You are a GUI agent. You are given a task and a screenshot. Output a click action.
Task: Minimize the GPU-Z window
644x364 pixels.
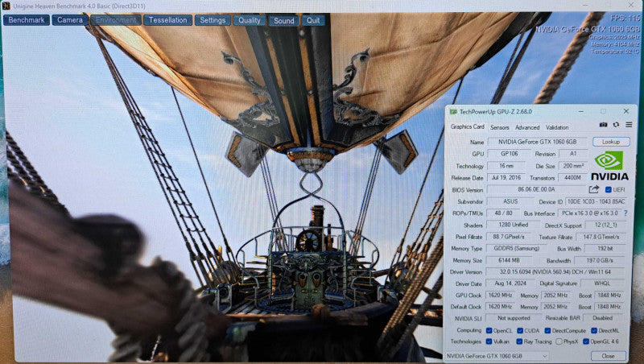point(580,111)
